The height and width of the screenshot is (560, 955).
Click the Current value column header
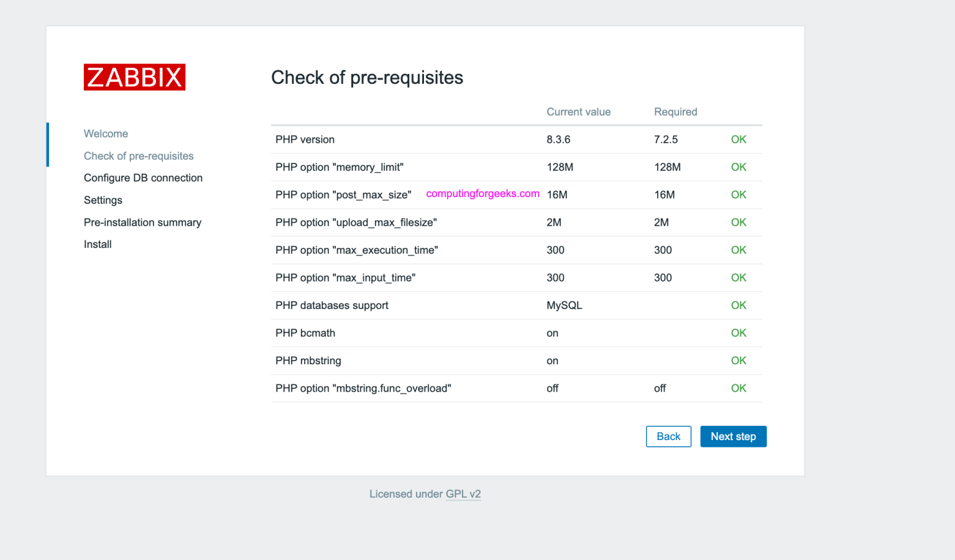coord(578,112)
